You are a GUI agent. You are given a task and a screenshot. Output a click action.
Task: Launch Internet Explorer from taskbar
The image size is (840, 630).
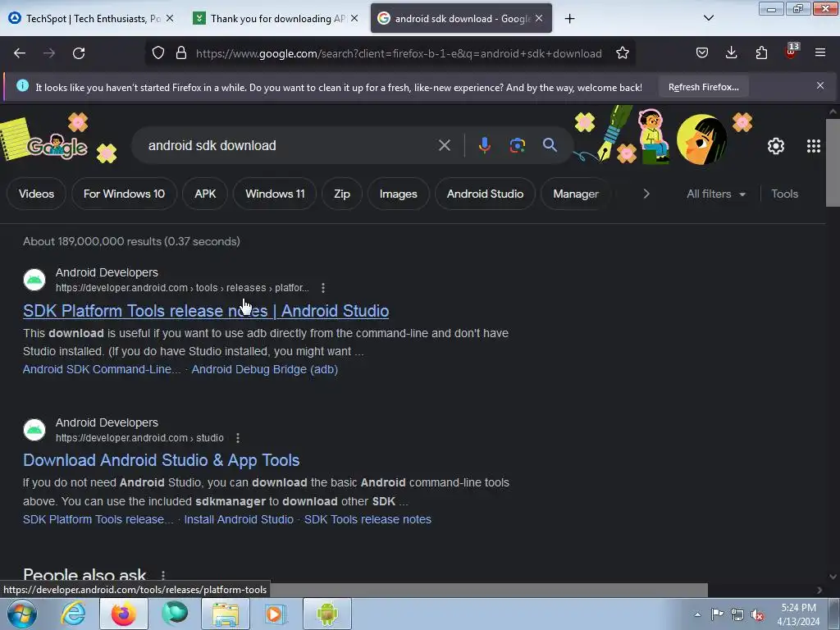point(73,614)
